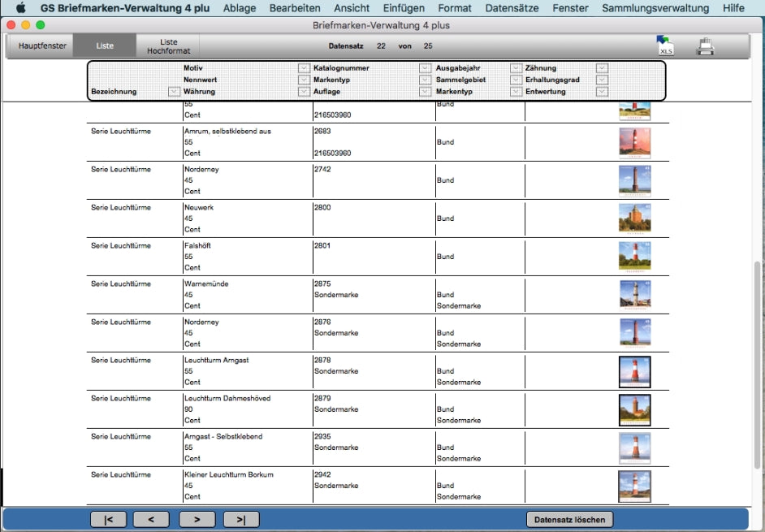Open the Bezeichnung sort dropdown

point(174,92)
